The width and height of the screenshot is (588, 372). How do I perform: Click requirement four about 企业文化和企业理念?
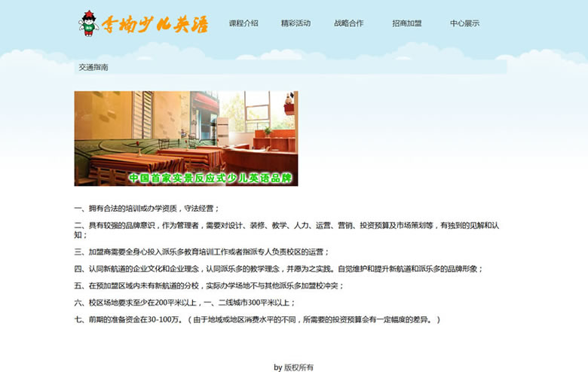(x=278, y=269)
